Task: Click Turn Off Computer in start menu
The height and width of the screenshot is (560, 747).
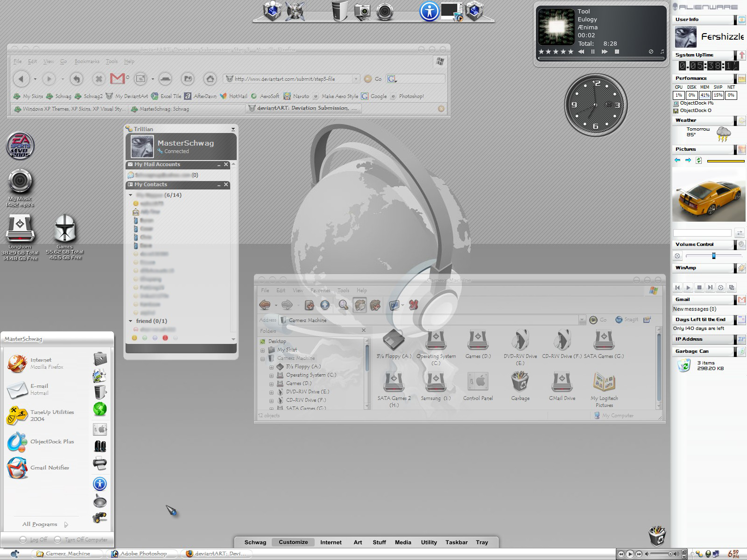Action: point(81,539)
